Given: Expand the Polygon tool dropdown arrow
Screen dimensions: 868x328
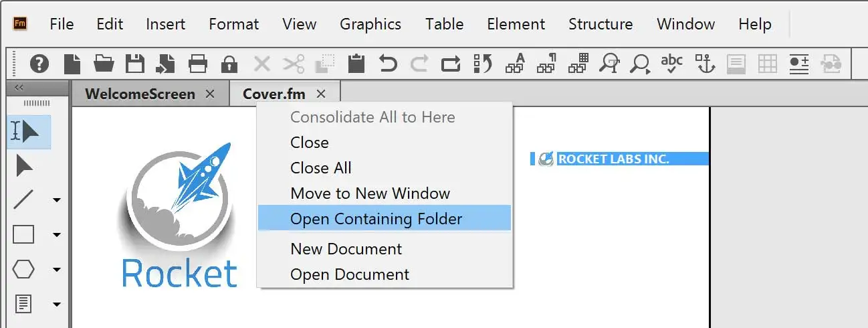Looking at the screenshot, I should coord(57,270).
